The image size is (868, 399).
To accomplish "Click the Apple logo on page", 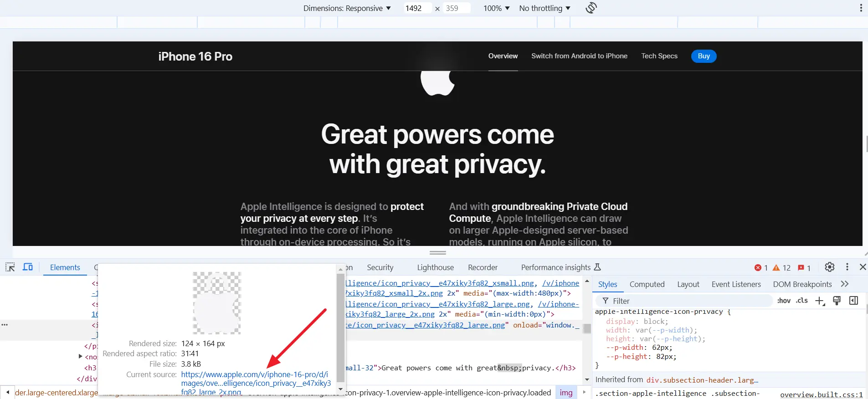I will click(x=437, y=82).
